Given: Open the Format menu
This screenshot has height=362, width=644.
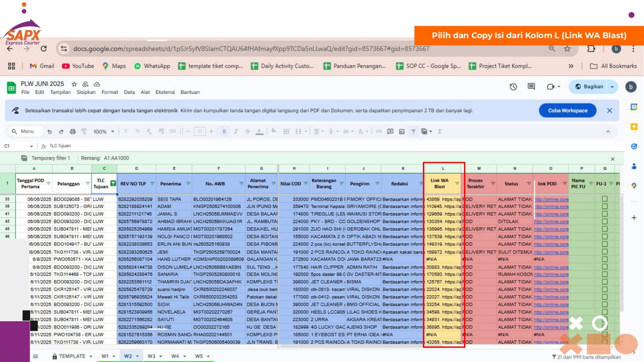Looking at the screenshot, I should click(109, 92).
